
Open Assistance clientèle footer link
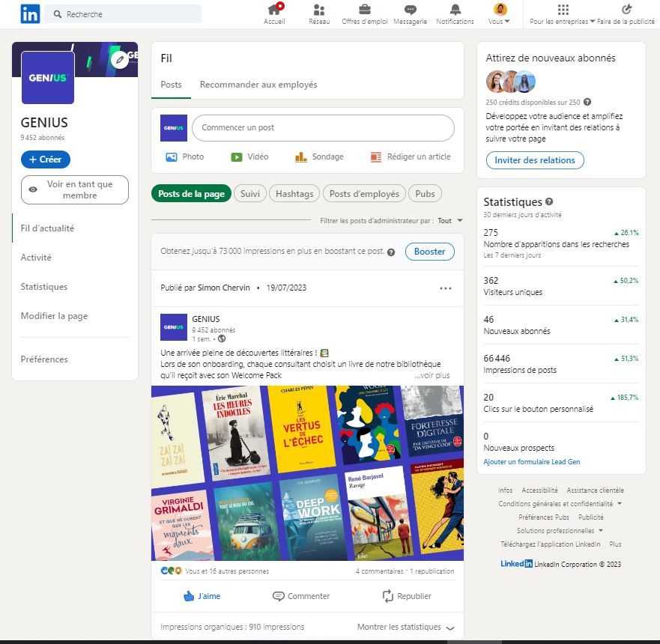[x=595, y=490]
